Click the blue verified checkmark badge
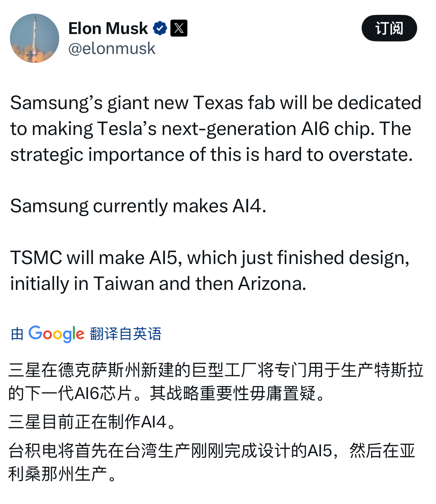The width and height of the screenshot is (436, 504). pyautogui.click(x=160, y=27)
